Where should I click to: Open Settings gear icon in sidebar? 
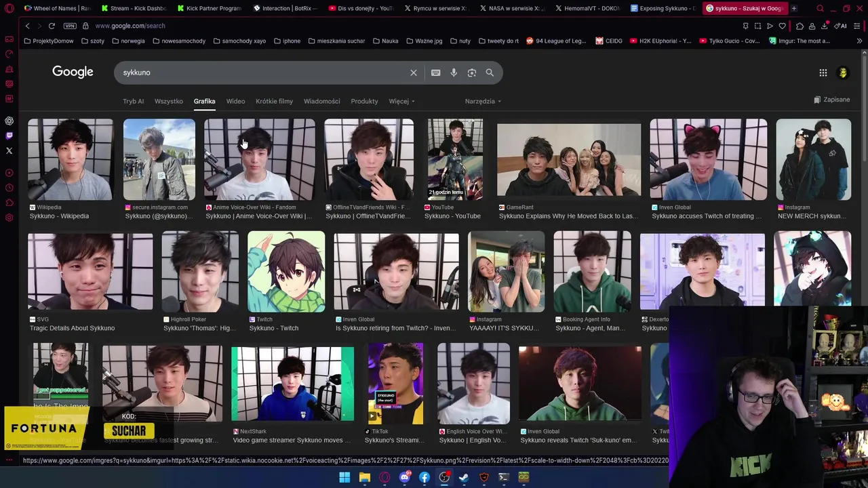point(9,218)
